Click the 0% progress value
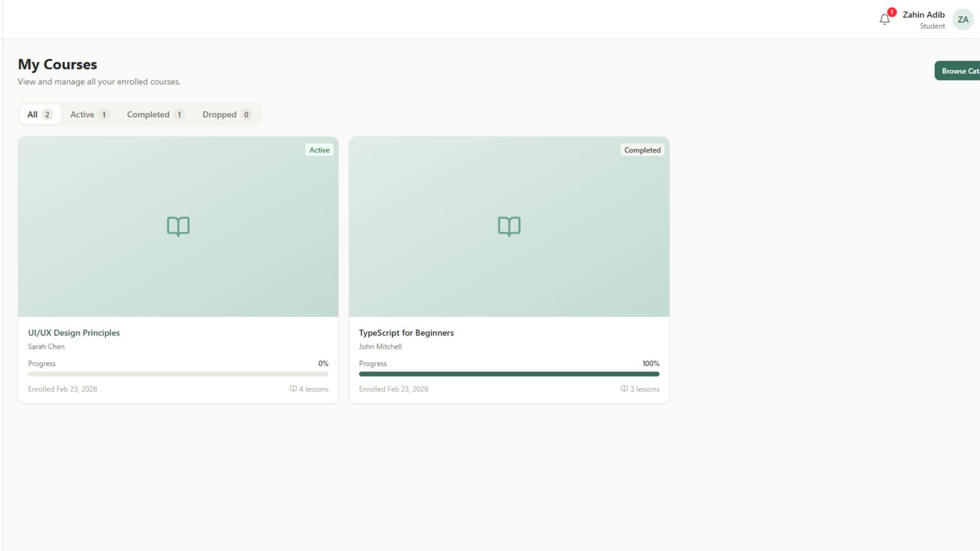The height and width of the screenshot is (551, 980). (323, 363)
